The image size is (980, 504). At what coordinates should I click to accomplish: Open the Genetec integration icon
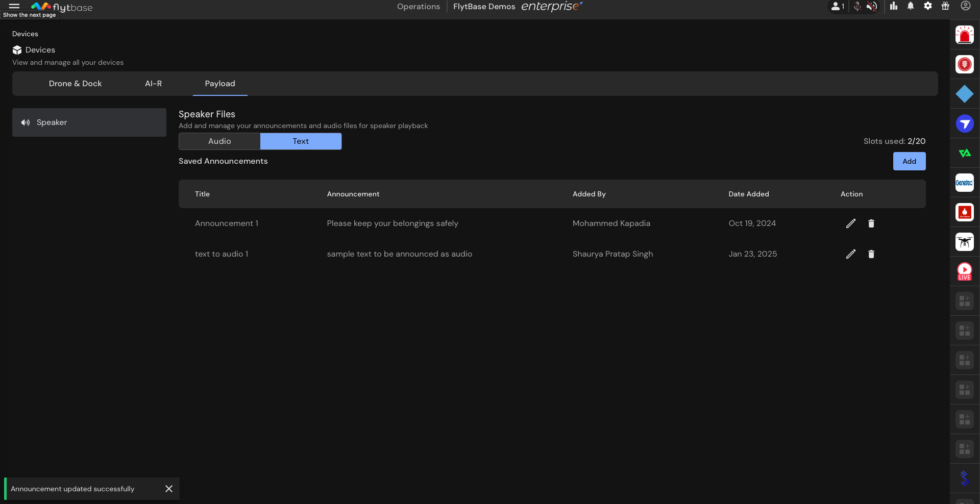click(964, 183)
